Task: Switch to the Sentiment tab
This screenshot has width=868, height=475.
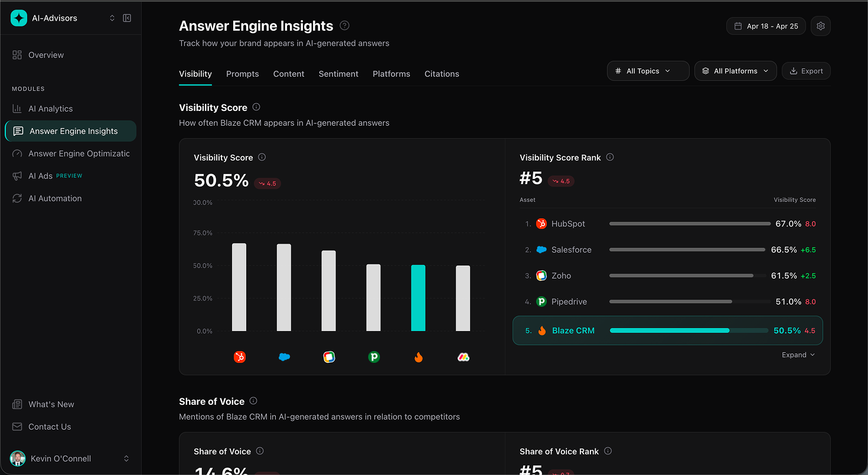Action: [338, 74]
